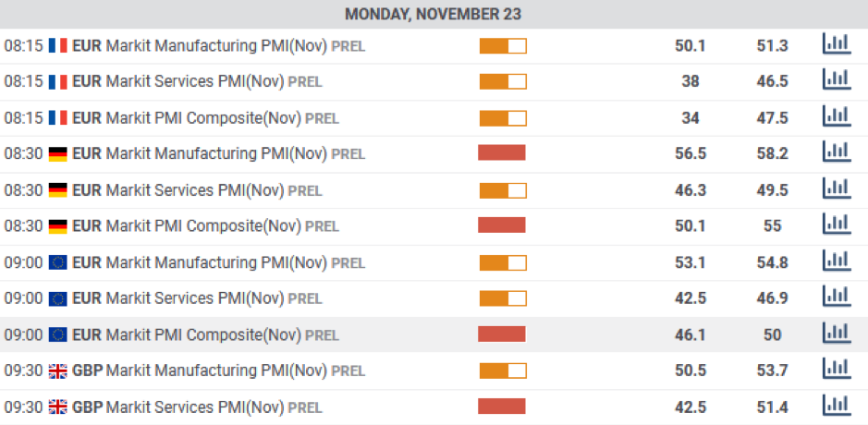Open chart icon for French Services PMI row
This screenshot has width=868, height=425.
(837, 79)
